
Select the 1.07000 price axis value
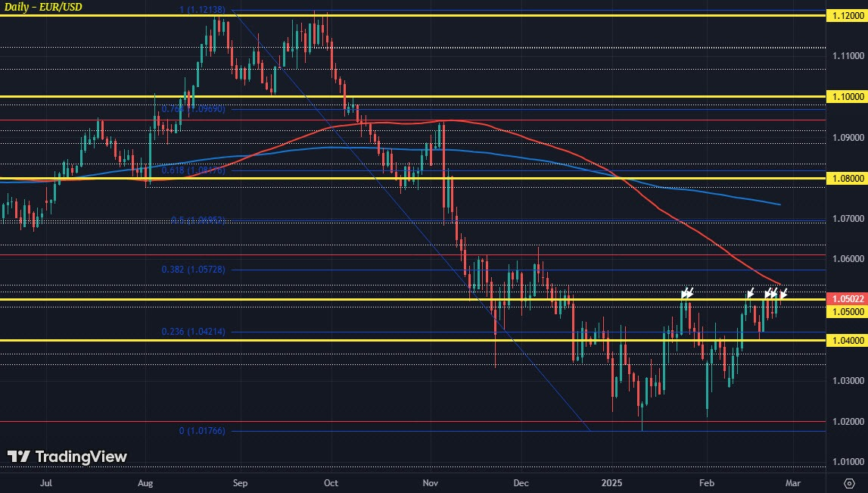pos(848,219)
